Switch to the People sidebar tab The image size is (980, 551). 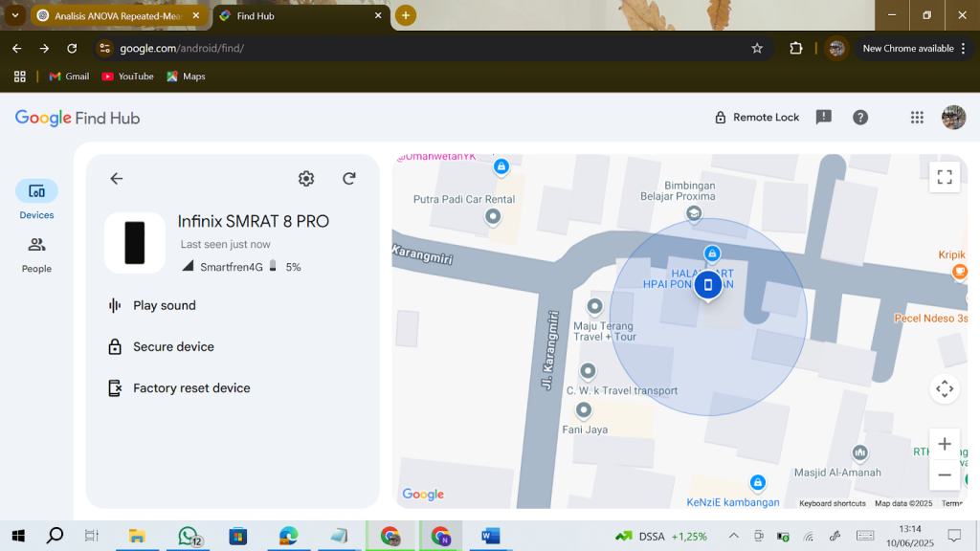click(36, 254)
